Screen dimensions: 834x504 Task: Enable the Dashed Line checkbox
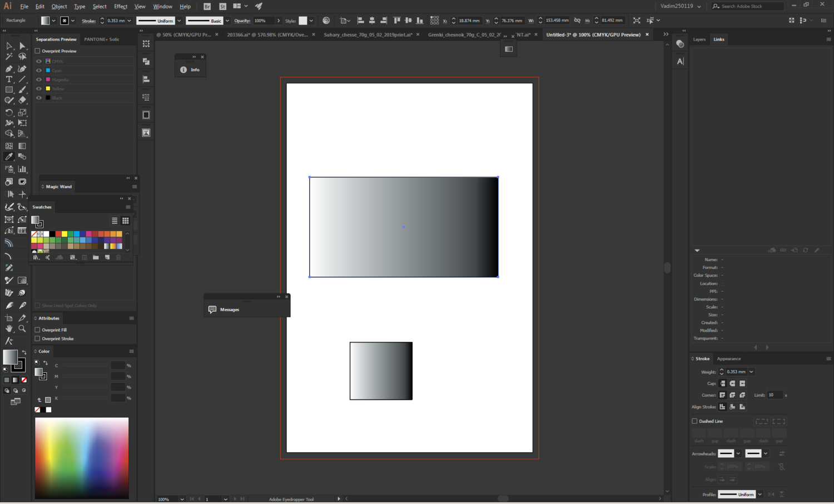click(x=694, y=421)
